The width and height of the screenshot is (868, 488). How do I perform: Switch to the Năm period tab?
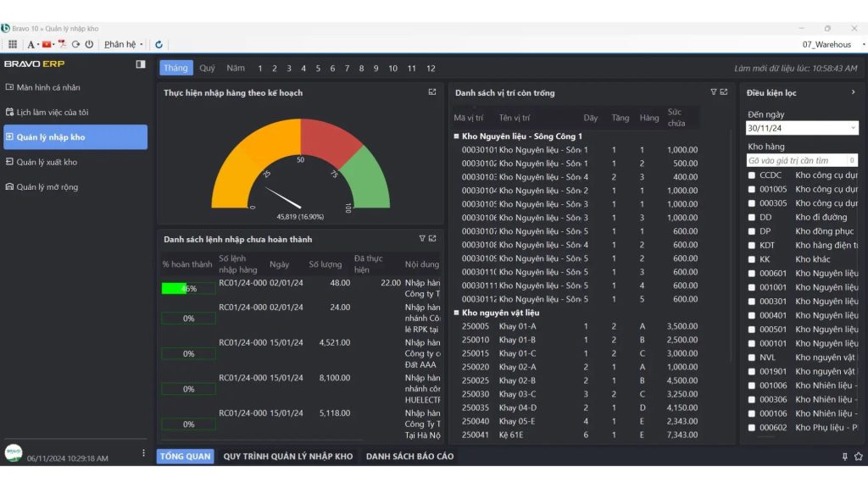236,68
